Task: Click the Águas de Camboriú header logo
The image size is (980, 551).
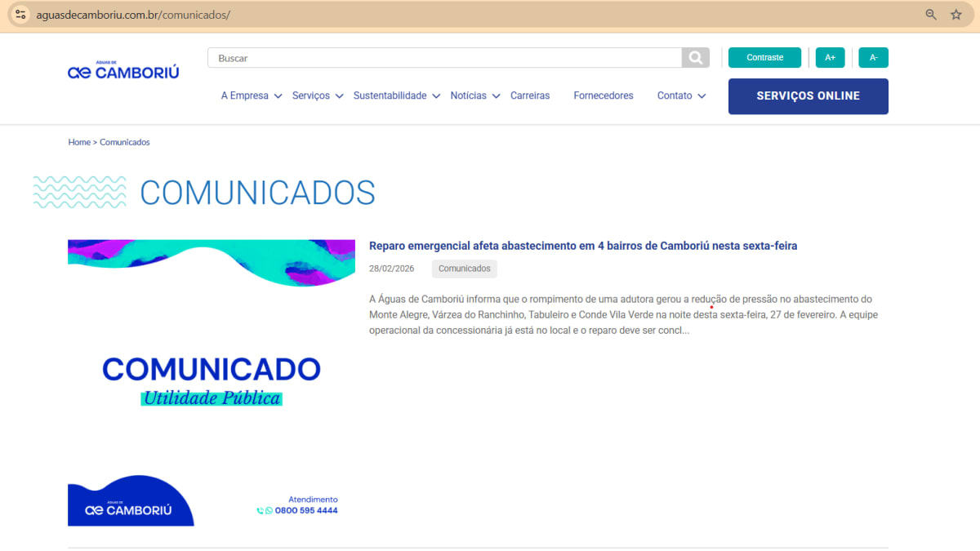Action: point(122,69)
